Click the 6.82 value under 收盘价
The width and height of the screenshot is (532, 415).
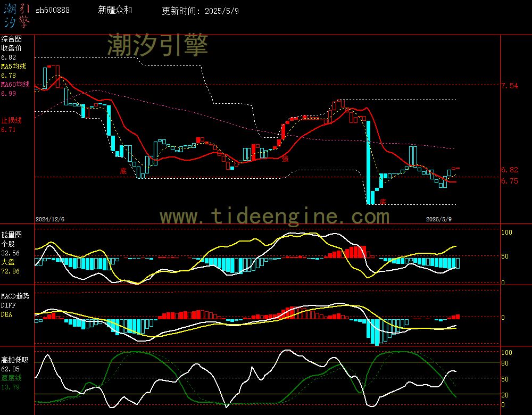click(x=9, y=57)
